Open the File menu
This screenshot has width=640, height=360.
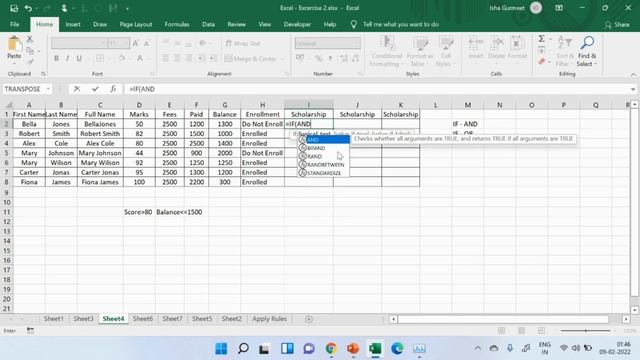pos(15,24)
